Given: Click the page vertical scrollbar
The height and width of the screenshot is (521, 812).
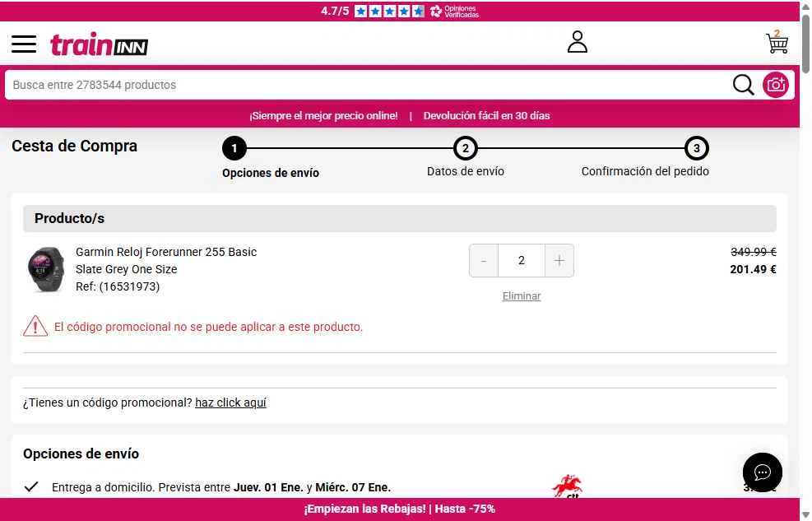Looking at the screenshot, I should [x=805, y=44].
